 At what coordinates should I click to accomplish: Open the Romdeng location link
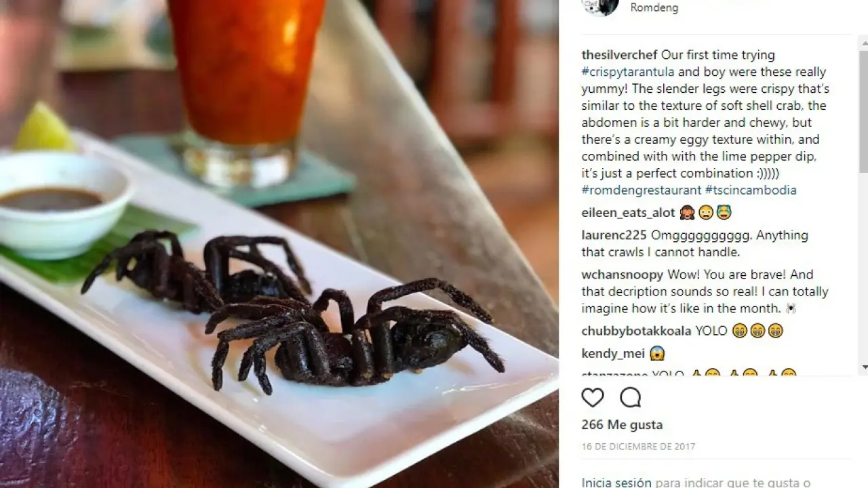tap(654, 8)
